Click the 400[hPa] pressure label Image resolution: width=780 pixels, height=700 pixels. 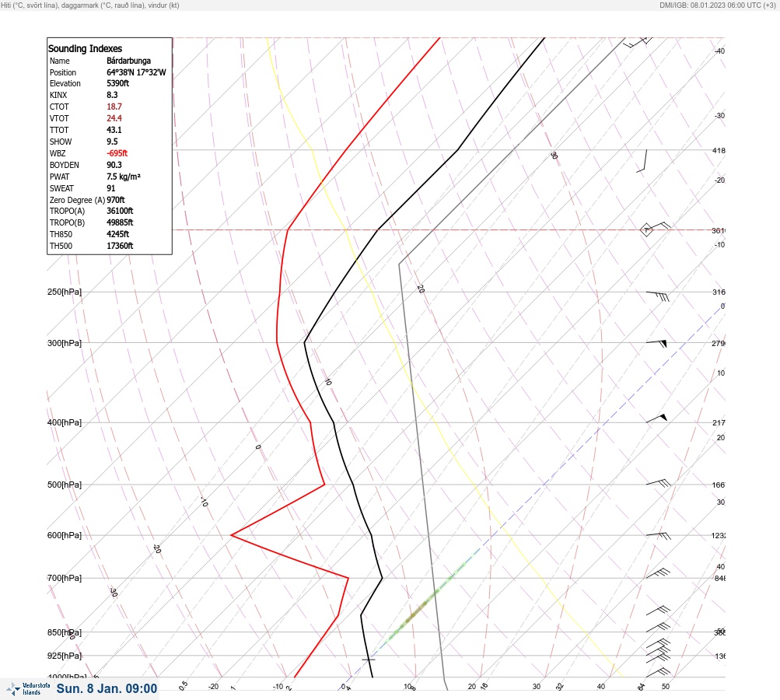click(x=65, y=422)
